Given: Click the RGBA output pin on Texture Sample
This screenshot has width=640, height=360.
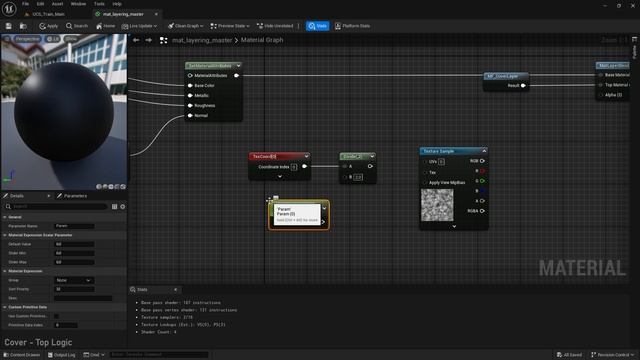Looking at the screenshot, I should click(x=482, y=211).
